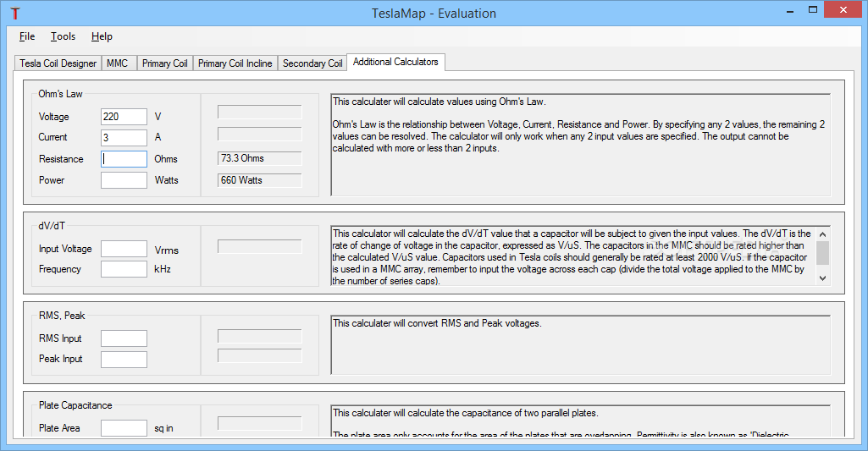Click the Peak Input field
868x451 pixels.
124,359
